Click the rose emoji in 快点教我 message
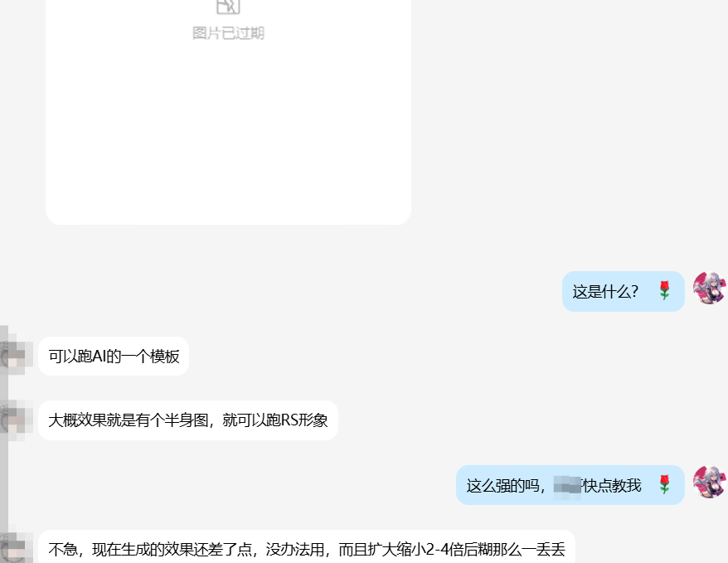 664,484
